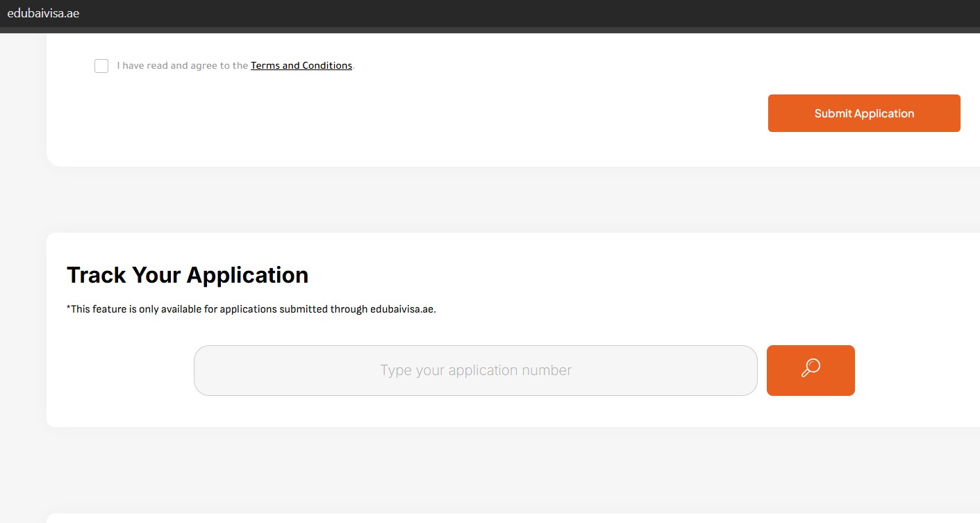Click the word 'Submit' on the orange button
The width and height of the screenshot is (980, 523).
[832, 113]
